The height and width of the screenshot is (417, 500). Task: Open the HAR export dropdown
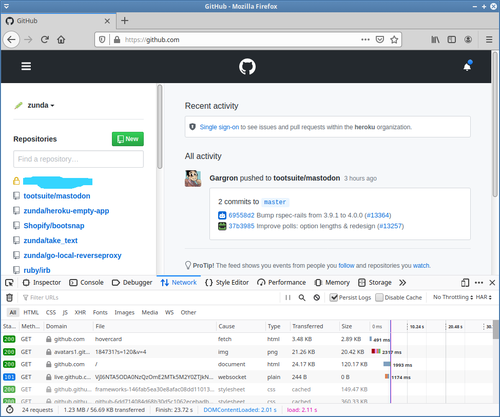coord(484,297)
